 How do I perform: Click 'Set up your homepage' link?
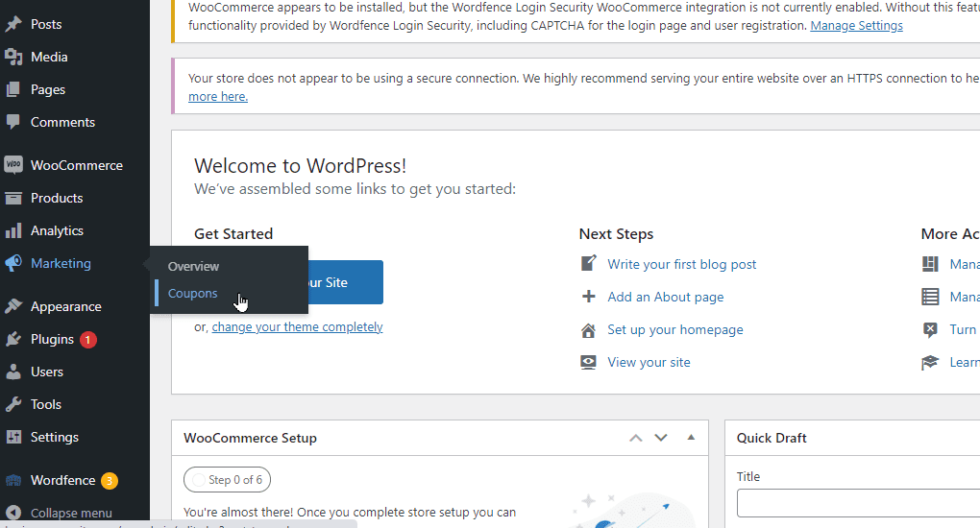675,329
